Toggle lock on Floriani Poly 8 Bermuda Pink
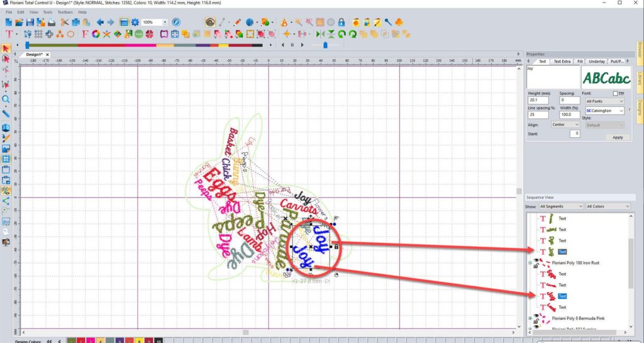644x343 pixels. coord(536,322)
